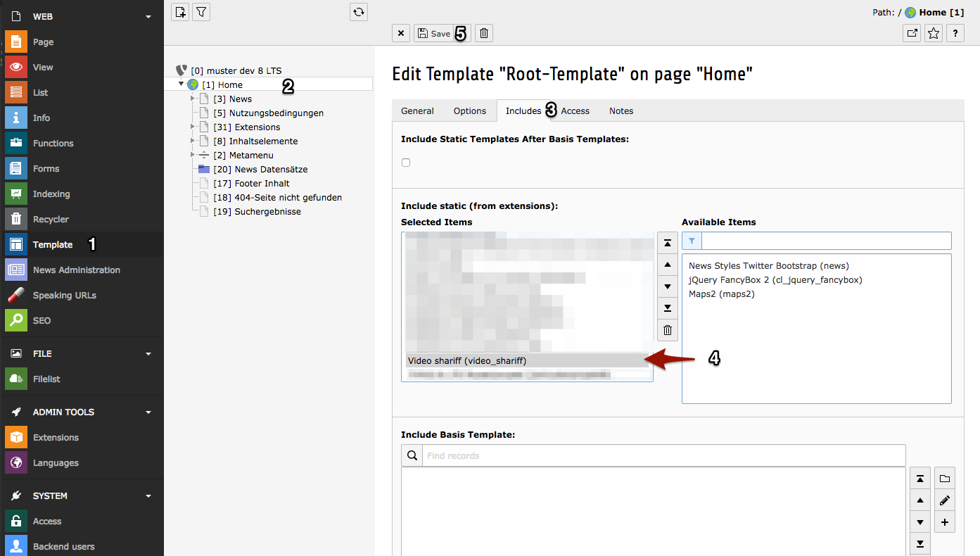
Task: Focus the Find records search field
Action: (663, 455)
